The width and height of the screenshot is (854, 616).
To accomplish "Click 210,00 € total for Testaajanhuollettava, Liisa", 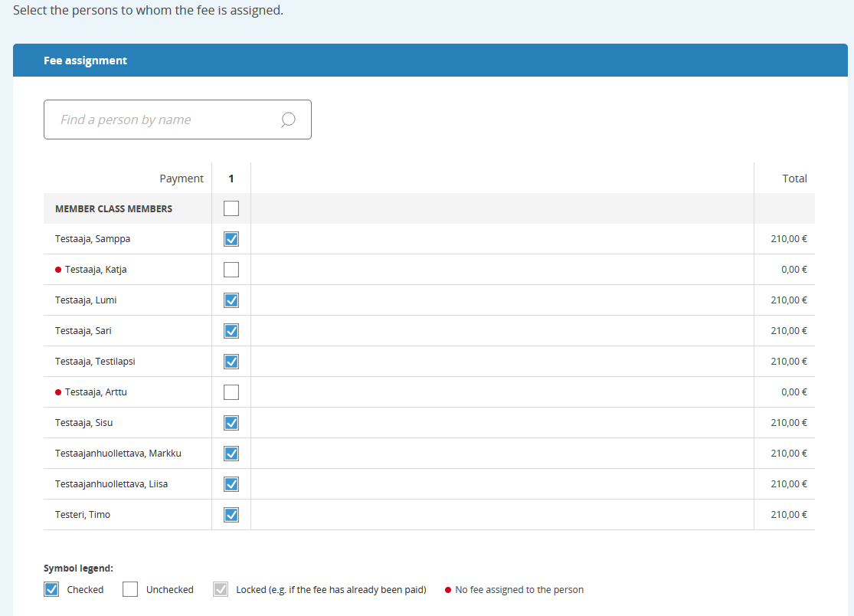I will (789, 483).
